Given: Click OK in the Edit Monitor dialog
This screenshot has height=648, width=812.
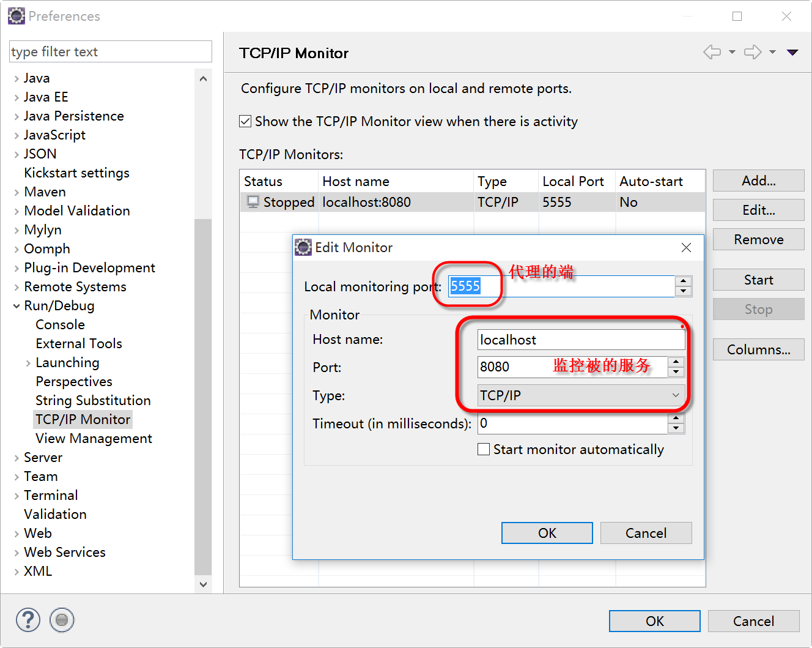Looking at the screenshot, I should (x=547, y=532).
